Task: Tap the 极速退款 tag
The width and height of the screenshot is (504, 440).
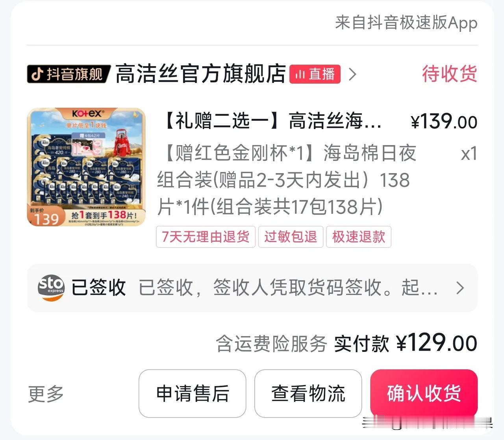Action: [x=359, y=237]
